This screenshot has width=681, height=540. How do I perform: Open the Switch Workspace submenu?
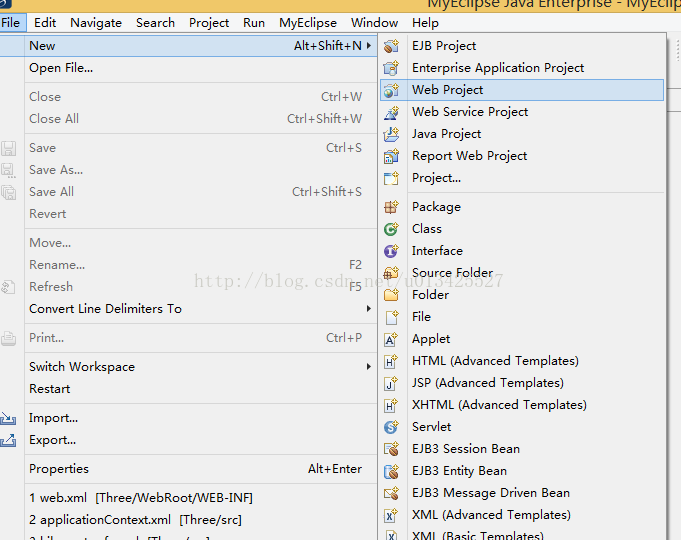(x=369, y=367)
